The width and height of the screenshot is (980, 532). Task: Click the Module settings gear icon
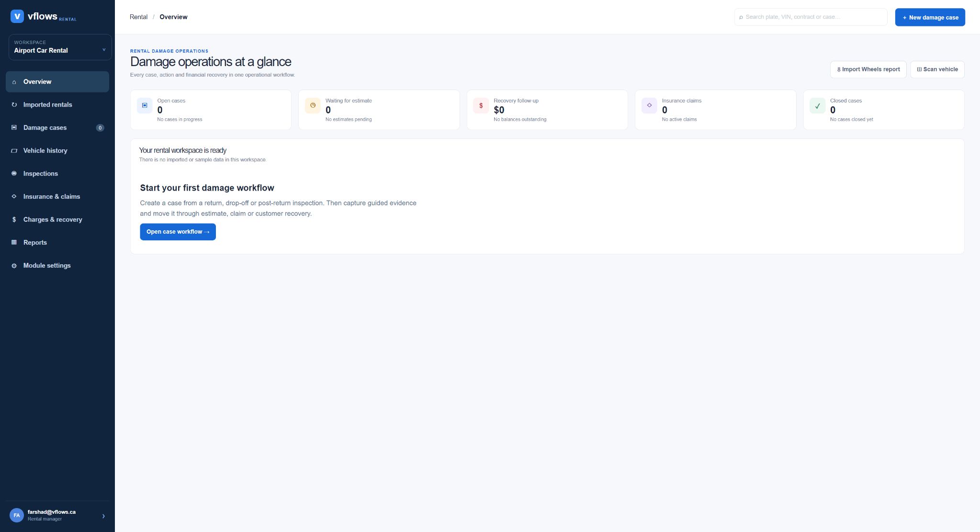point(14,266)
